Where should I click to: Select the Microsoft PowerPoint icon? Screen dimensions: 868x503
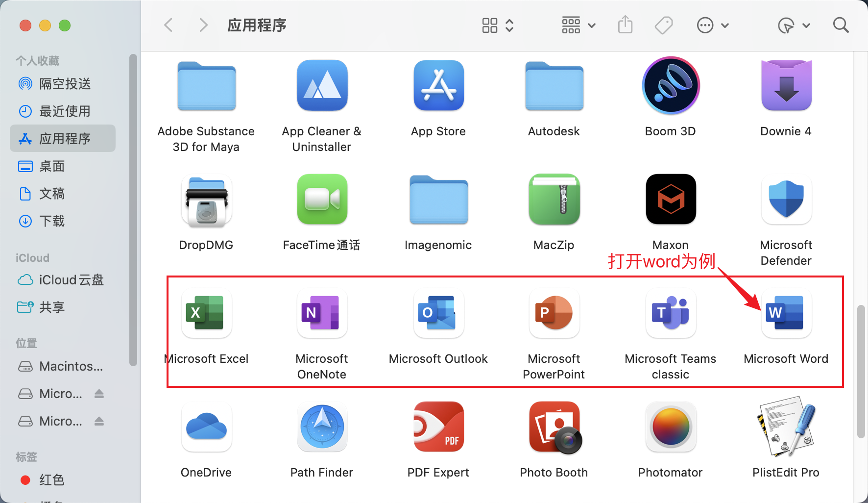point(554,313)
